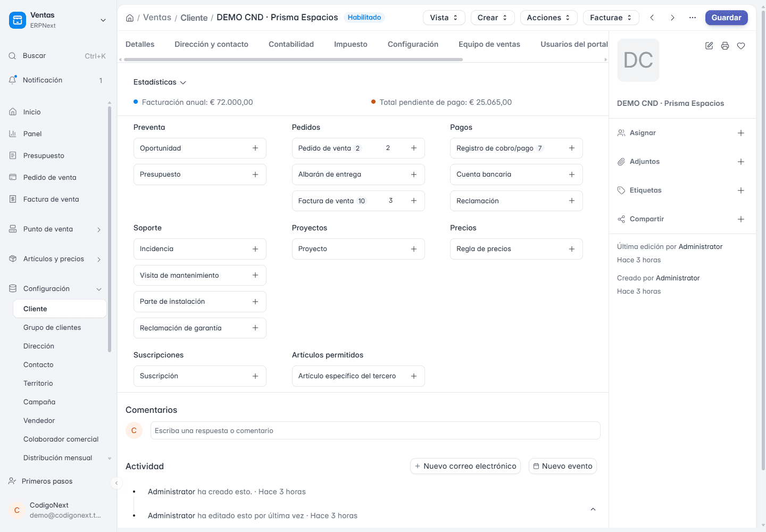Go to previous record arrow
The height and width of the screenshot is (532, 766).
(x=652, y=18)
